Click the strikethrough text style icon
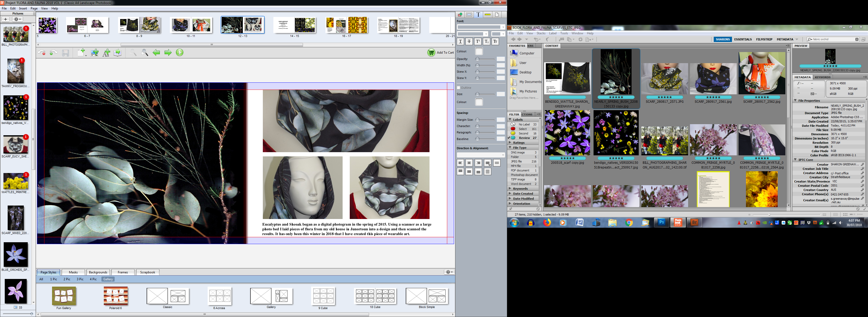This screenshot has height=317, width=868. coord(469,41)
